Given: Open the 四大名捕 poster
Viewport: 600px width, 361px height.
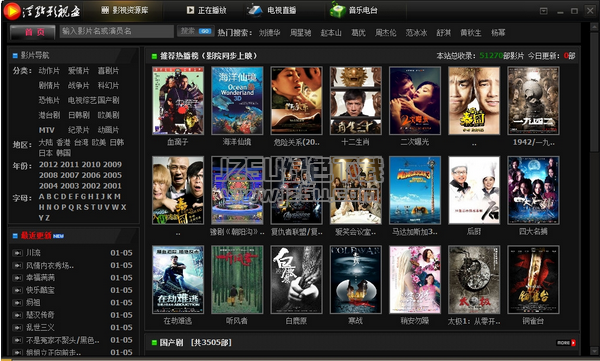Looking at the screenshot, I should point(533,190).
